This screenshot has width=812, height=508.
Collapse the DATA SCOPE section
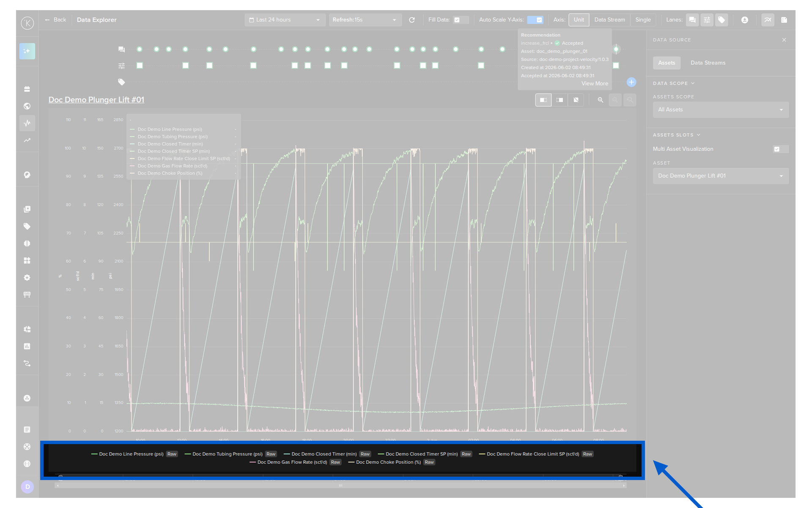[x=674, y=83]
